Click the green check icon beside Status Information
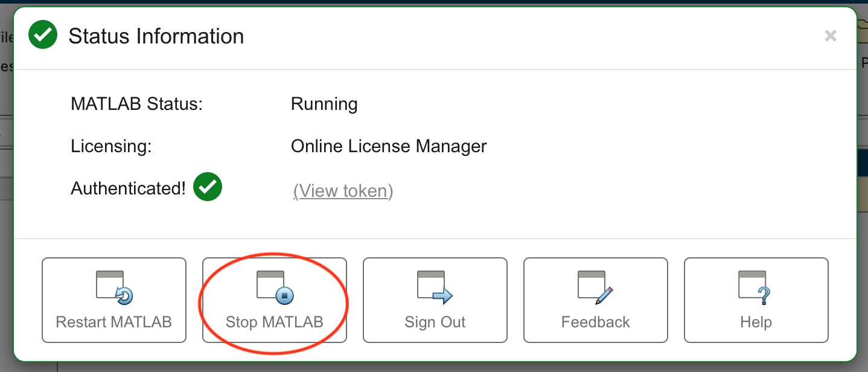868x372 pixels. click(43, 36)
